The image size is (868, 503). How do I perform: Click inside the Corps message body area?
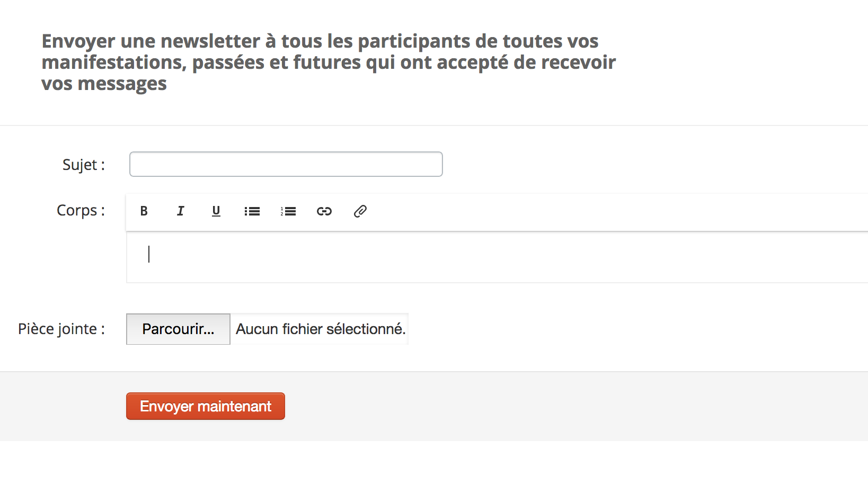click(477, 257)
